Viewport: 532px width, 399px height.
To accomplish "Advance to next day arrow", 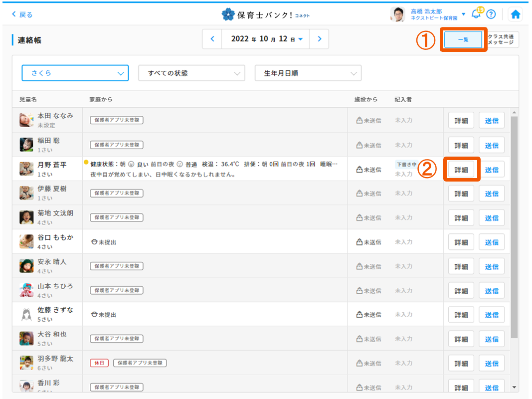I will click(x=319, y=39).
